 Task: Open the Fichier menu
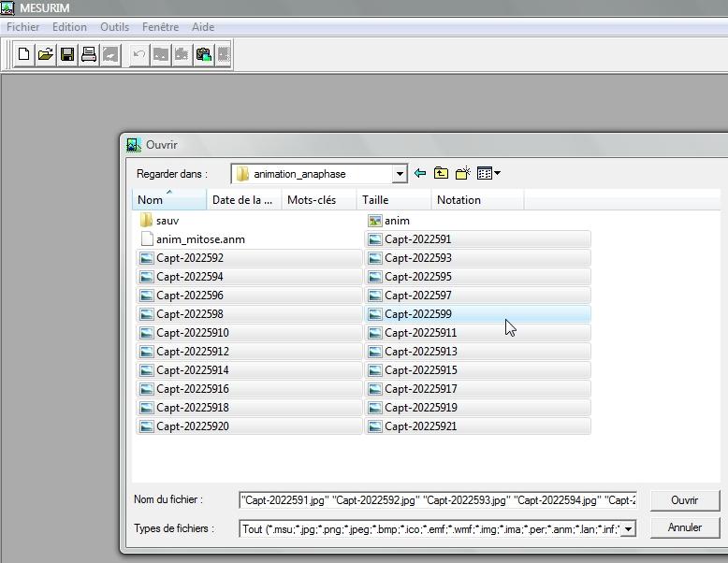click(23, 27)
